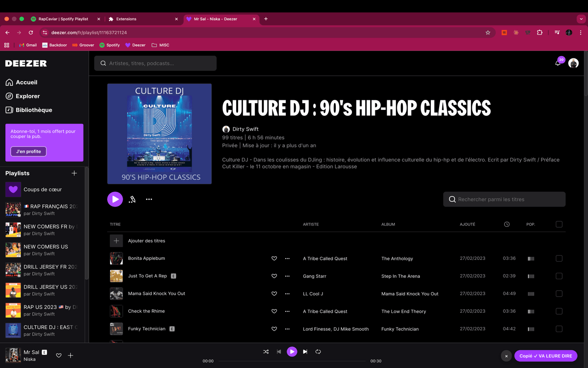
Task: Go to the previous track
Action: (279, 352)
